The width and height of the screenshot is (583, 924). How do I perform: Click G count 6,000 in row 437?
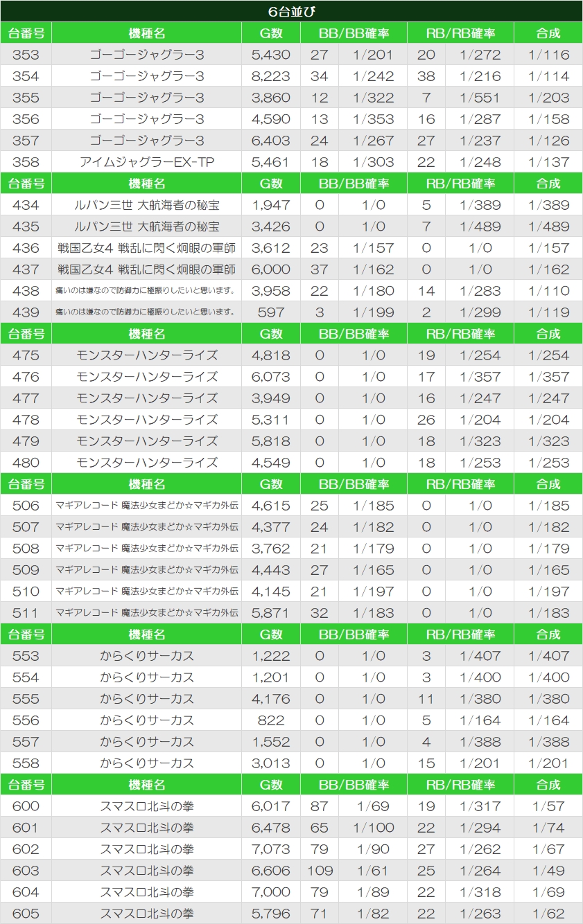pos(271,269)
